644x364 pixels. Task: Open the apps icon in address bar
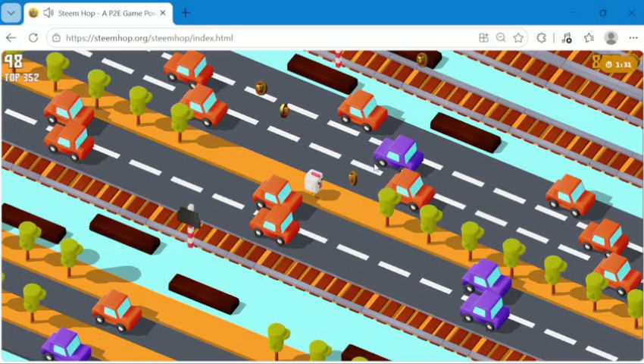(483, 38)
